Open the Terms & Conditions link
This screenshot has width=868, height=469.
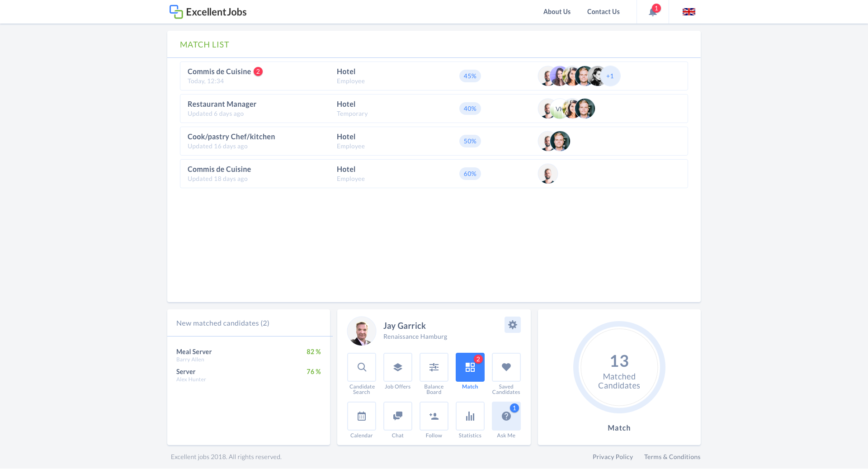tap(672, 457)
